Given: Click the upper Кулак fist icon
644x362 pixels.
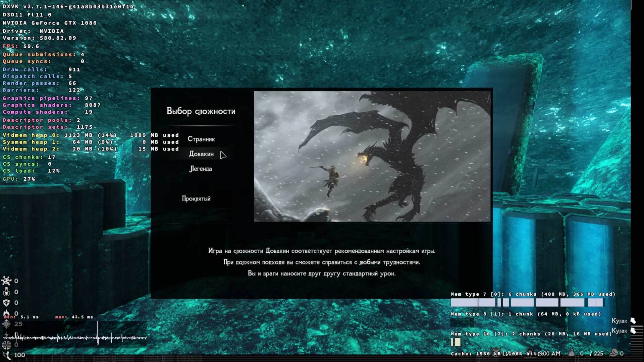Looking at the screenshot, I should [633, 321].
